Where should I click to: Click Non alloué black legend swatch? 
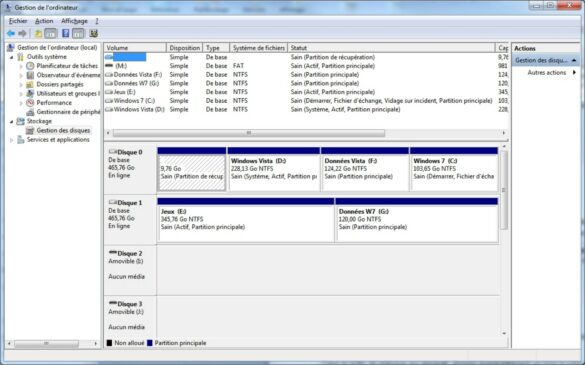(x=109, y=343)
